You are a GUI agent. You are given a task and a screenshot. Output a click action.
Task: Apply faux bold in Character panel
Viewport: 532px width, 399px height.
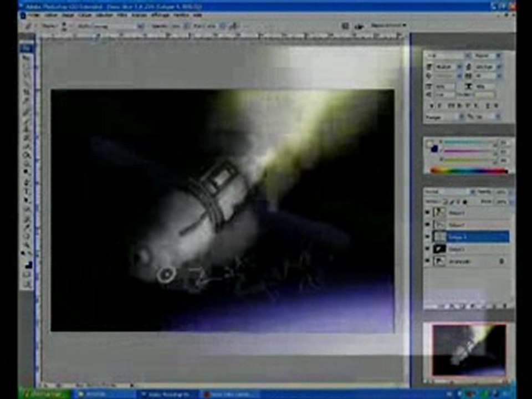click(x=432, y=106)
